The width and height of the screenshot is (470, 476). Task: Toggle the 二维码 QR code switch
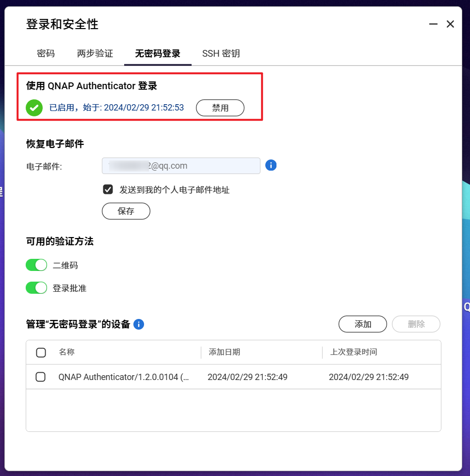tap(36, 265)
